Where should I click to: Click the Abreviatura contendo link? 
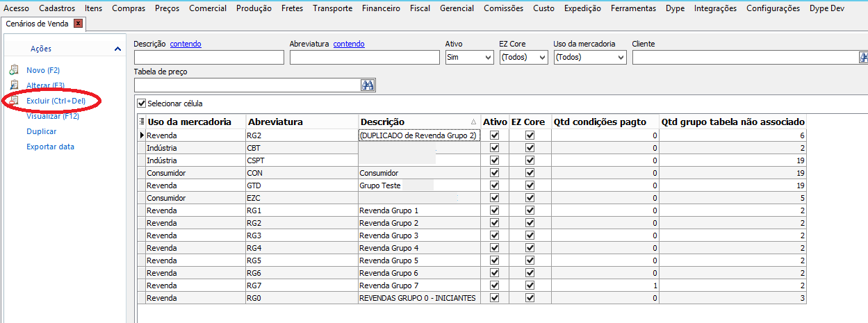349,44
